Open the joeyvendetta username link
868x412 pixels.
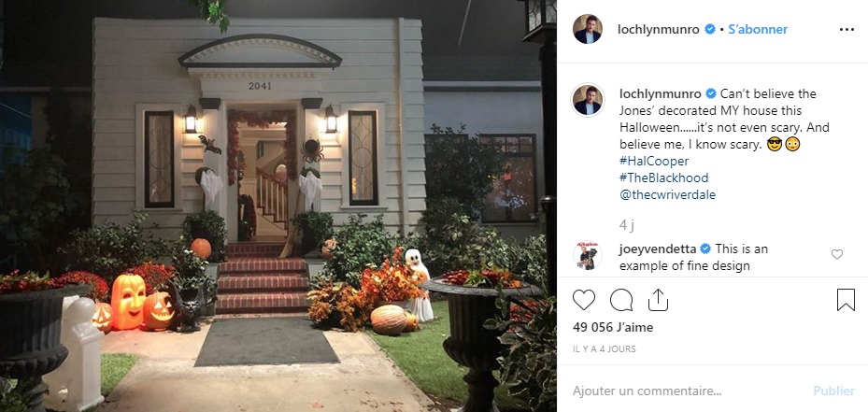tap(659, 249)
